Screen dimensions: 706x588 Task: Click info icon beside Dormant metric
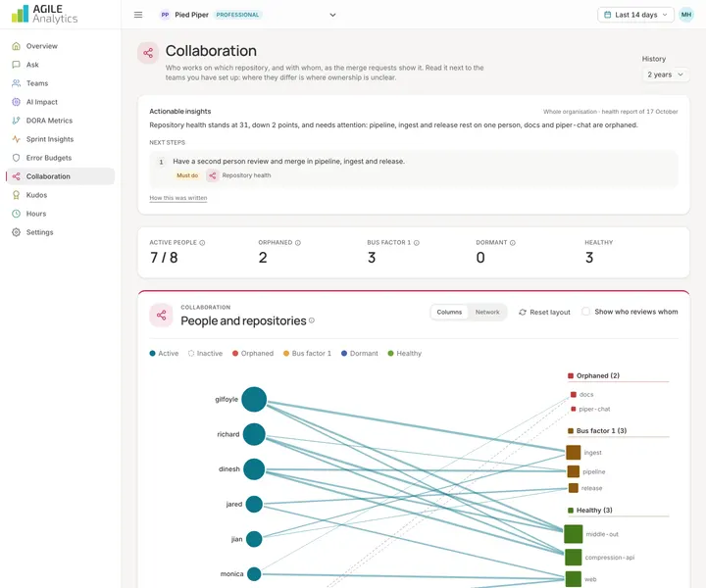tap(513, 243)
